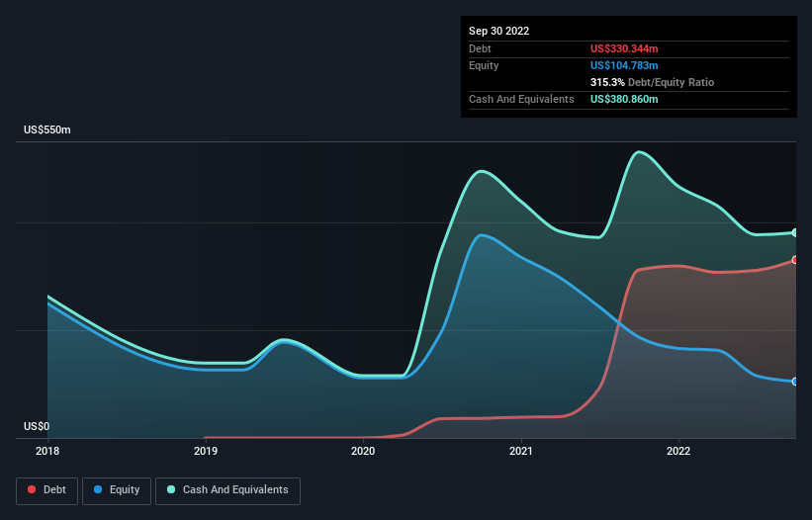Click the 315.3% Debt/Equity Ratio text

pos(652,82)
